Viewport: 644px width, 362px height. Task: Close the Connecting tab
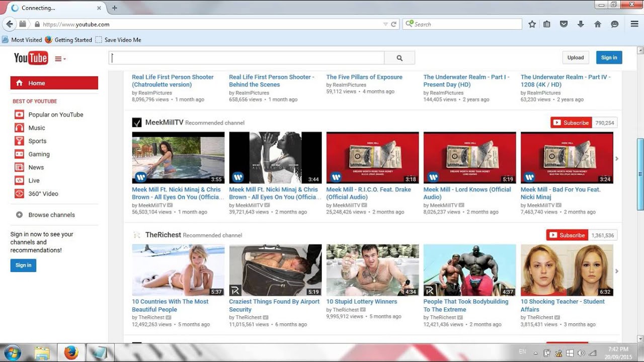click(99, 8)
